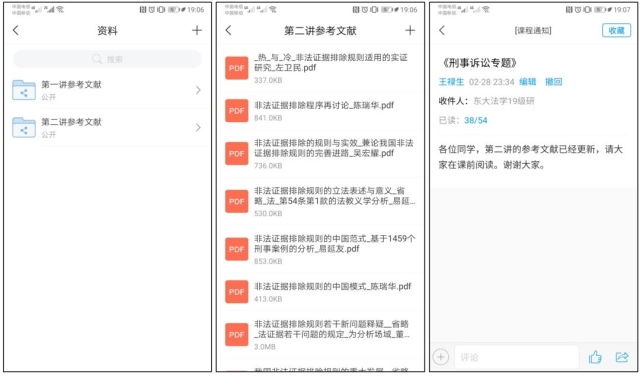640x376 pixels.
Task: Tap thumbs-up like icon
Action: tap(595, 357)
